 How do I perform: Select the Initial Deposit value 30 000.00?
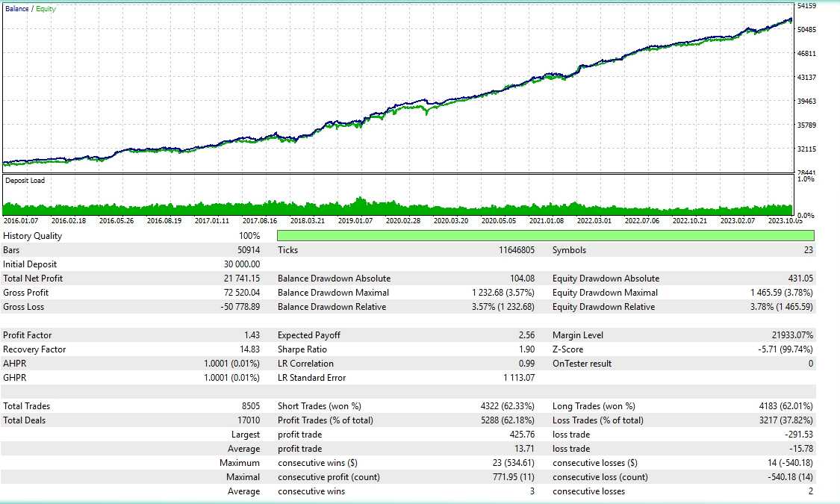coord(237,264)
